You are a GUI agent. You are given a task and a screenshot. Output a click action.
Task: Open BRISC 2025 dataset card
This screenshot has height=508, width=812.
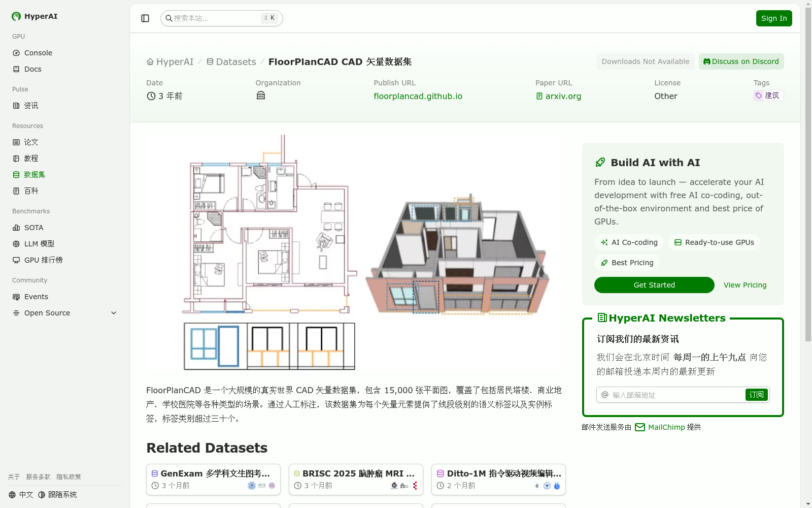click(356, 479)
